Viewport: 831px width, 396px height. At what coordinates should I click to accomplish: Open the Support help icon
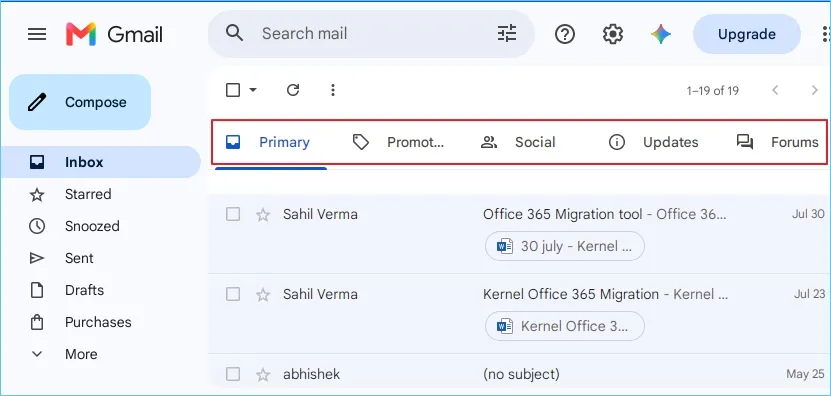565,34
